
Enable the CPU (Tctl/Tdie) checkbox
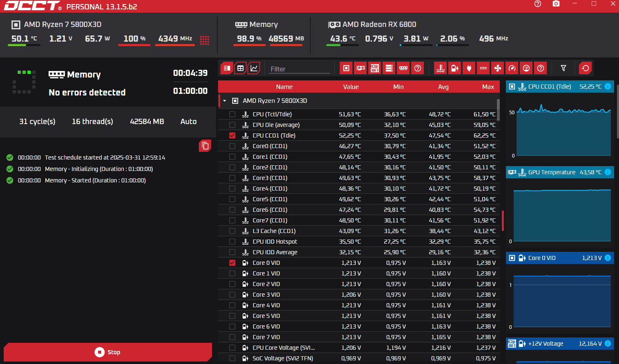pos(232,114)
